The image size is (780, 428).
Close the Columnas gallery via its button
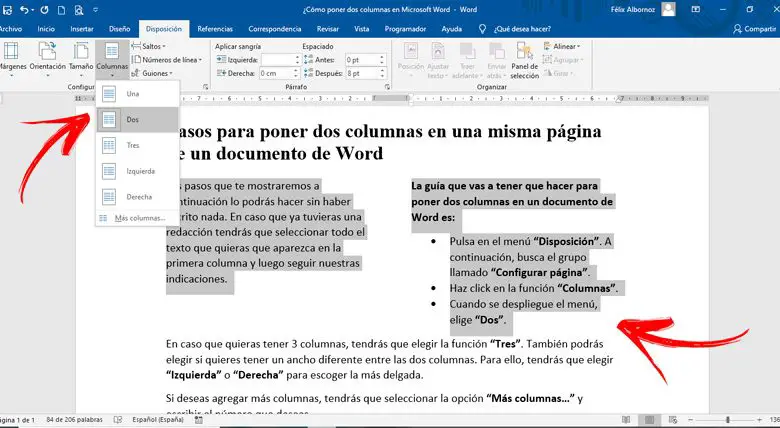pos(112,60)
